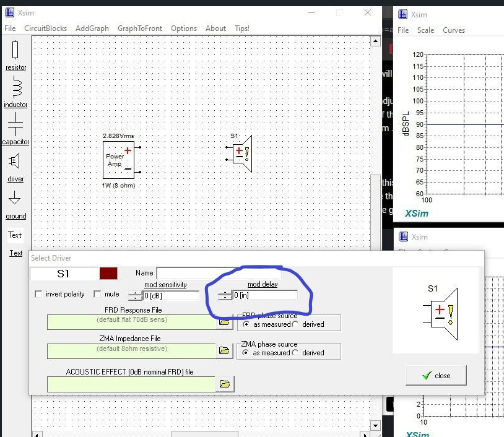Click the Xsim app icon in the main title bar
This screenshot has height=437, width=504.
(x=10, y=12)
